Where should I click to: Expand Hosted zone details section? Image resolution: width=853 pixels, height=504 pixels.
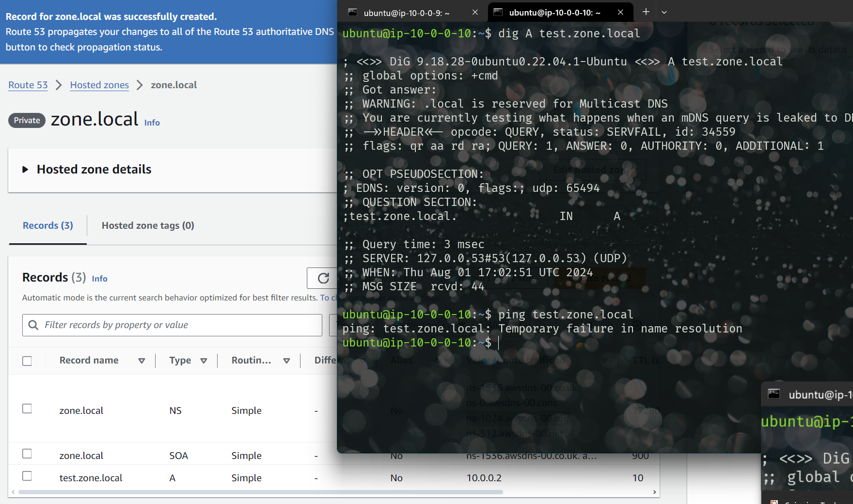point(25,170)
